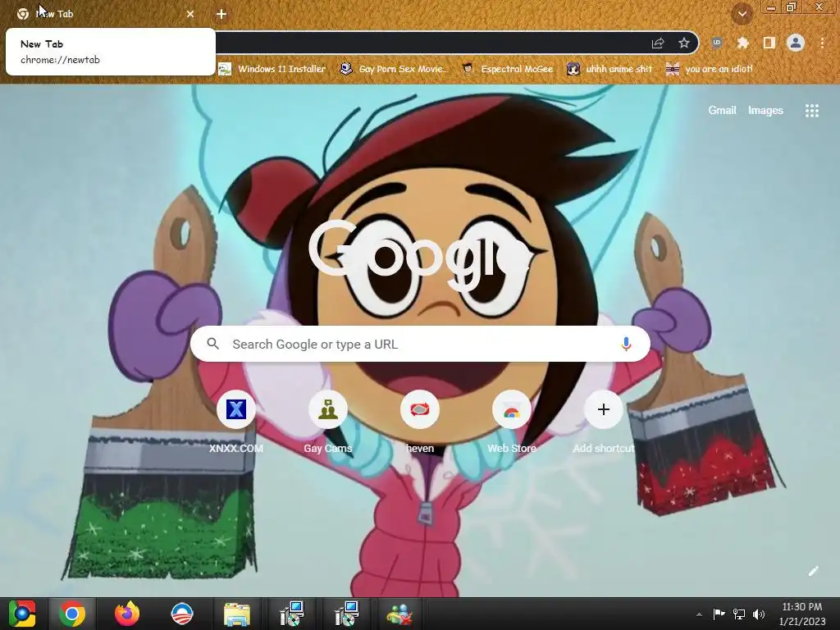The width and height of the screenshot is (840, 630).
Task: Open Windows 11 Installer bookmark
Action: click(x=272, y=69)
